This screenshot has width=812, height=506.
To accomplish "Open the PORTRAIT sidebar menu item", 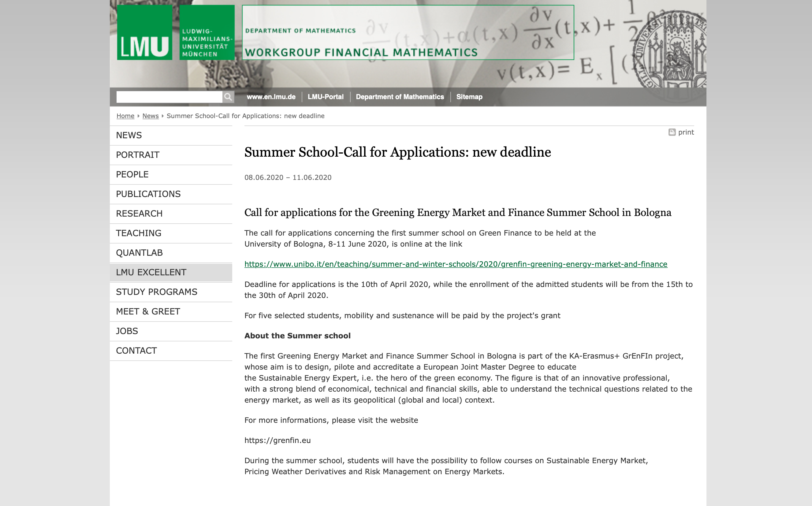I will (x=171, y=155).
